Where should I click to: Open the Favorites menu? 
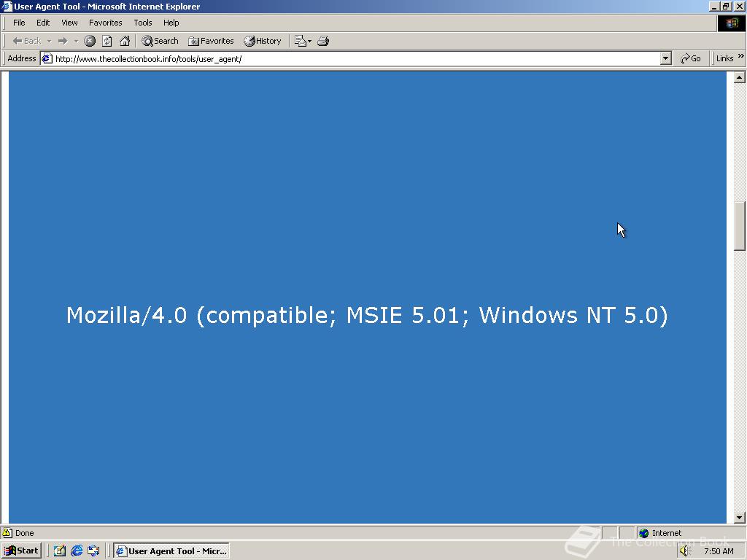point(105,23)
